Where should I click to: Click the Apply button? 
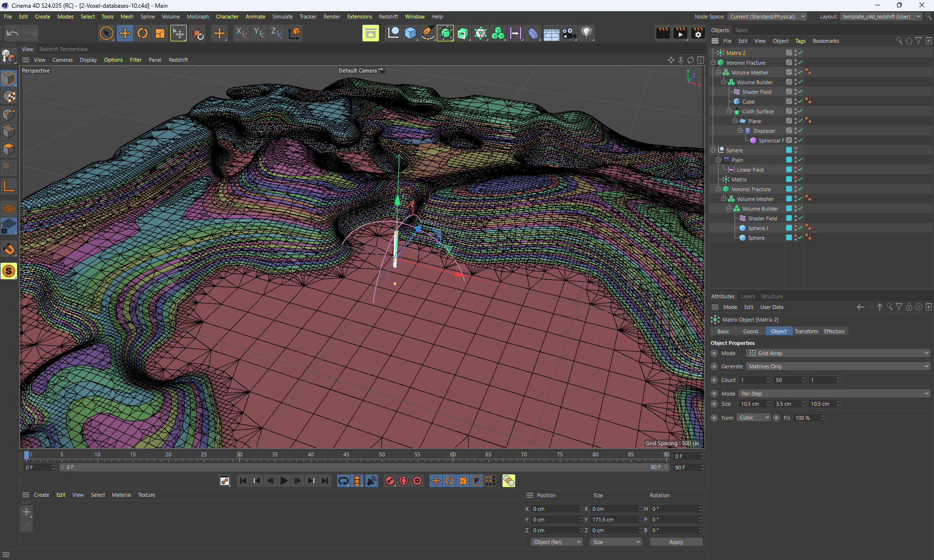click(x=676, y=542)
